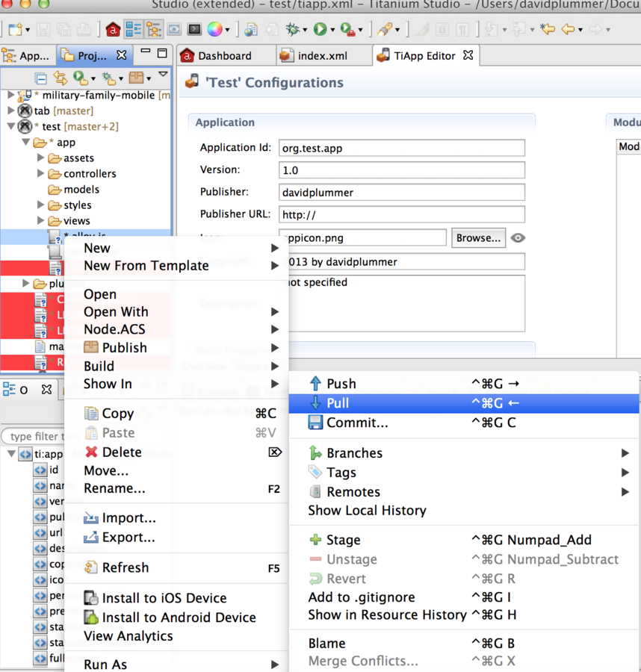Choose Commit... in the Git submenu
Image resolution: width=641 pixels, height=672 pixels.
(463, 423)
